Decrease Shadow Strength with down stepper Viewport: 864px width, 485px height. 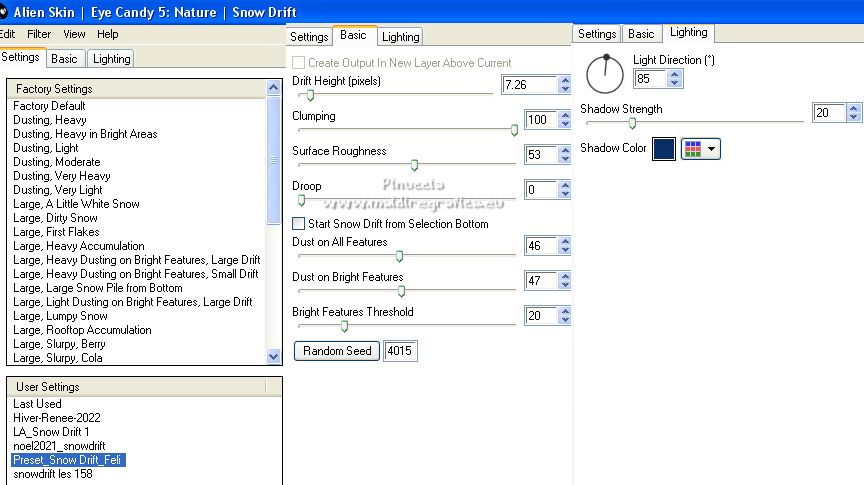[x=854, y=117]
